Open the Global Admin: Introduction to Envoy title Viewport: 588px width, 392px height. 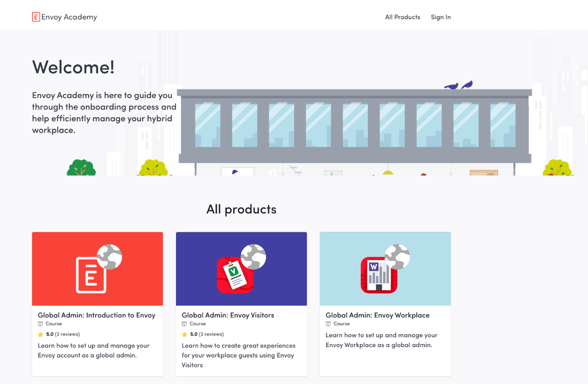point(97,315)
